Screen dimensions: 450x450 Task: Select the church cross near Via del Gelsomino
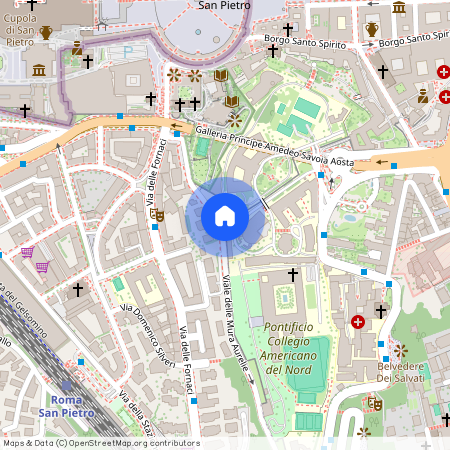tap(78, 290)
